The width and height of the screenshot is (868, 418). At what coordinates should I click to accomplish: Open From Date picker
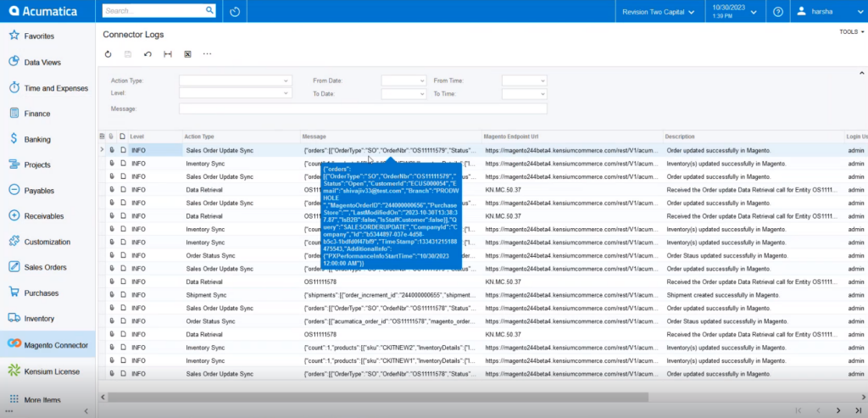pyautogui.click(x=422, y=81)
